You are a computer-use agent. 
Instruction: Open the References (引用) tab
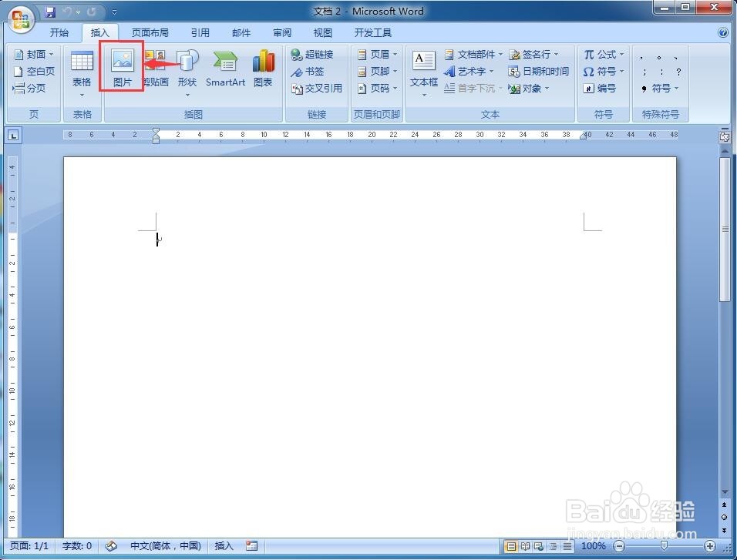coord(200,32)
